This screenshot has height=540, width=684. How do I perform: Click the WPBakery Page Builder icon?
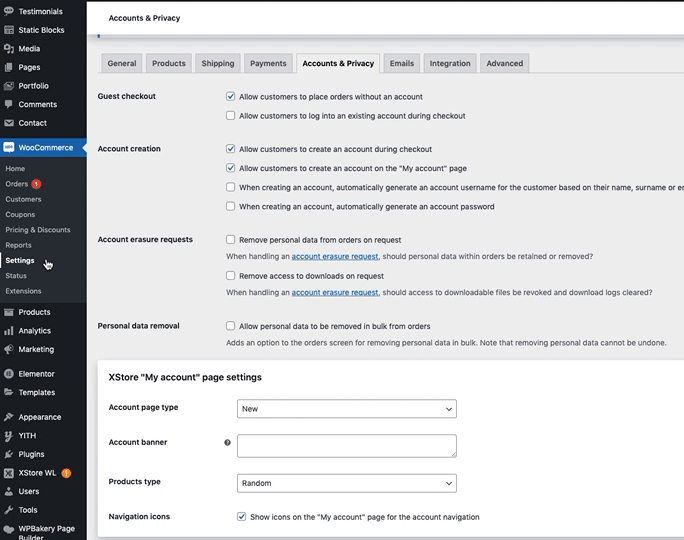9,529
